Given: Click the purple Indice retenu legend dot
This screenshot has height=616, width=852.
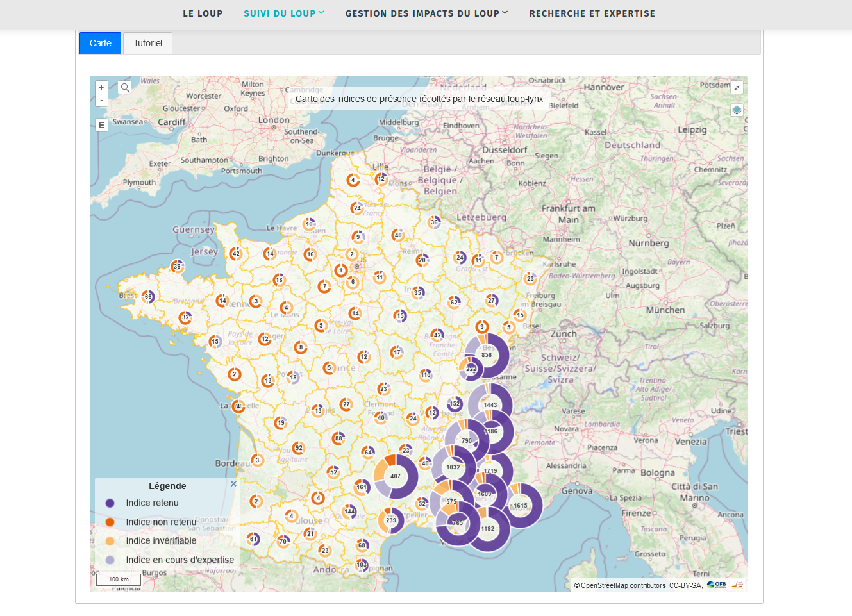Looking at the screenshot, I should (110, 503).
